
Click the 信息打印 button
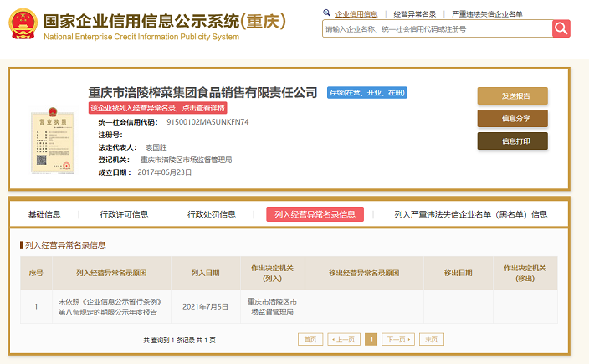pyautogui.click(x=512, y=141)
